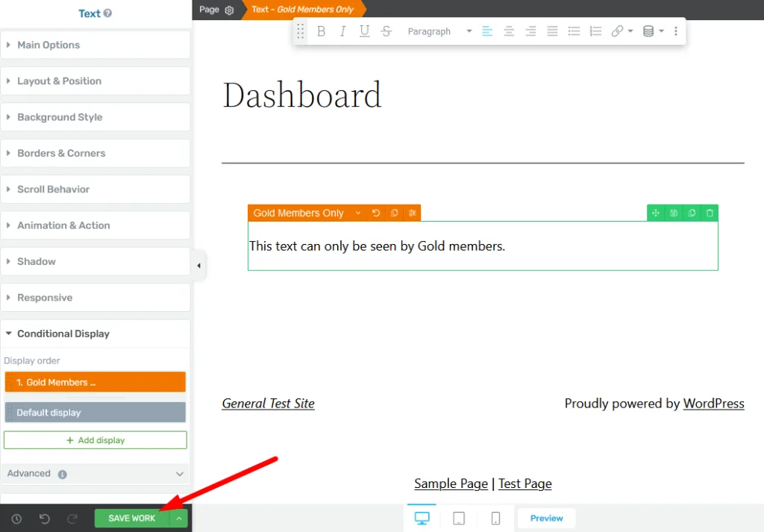764x532 pixels.
Task: Align text center
Action: [x=509, y=31]
